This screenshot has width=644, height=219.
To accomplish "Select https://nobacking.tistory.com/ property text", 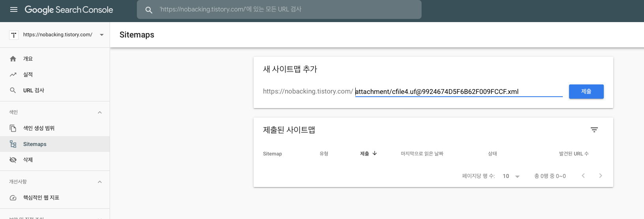I will tap(58, 35).
